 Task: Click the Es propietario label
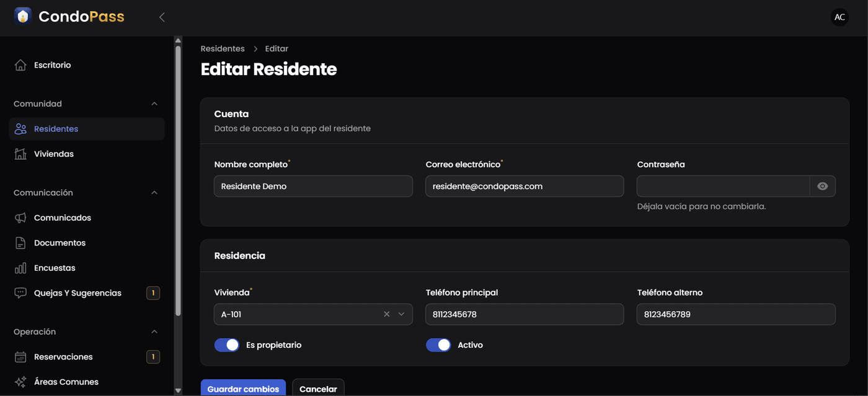tap(273, 345)
